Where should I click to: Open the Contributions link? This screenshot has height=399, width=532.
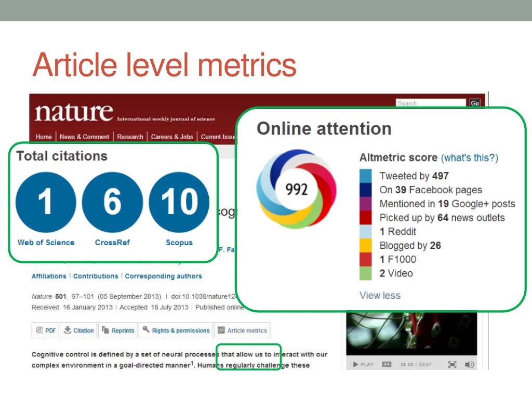coord(96,276)
